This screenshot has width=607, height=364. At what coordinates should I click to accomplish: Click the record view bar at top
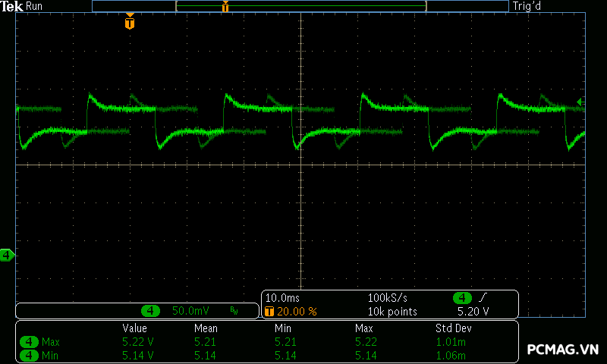tap(300, 6)
